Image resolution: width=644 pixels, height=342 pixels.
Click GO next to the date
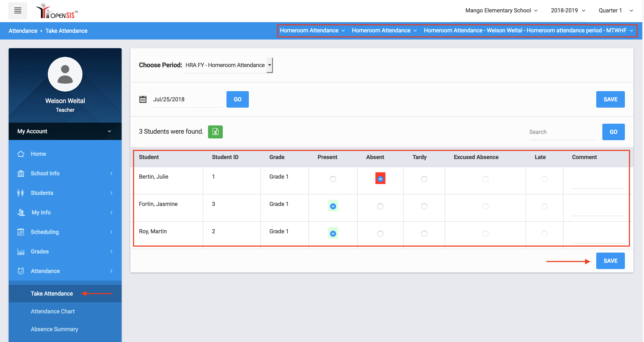(x=237, y=99)
